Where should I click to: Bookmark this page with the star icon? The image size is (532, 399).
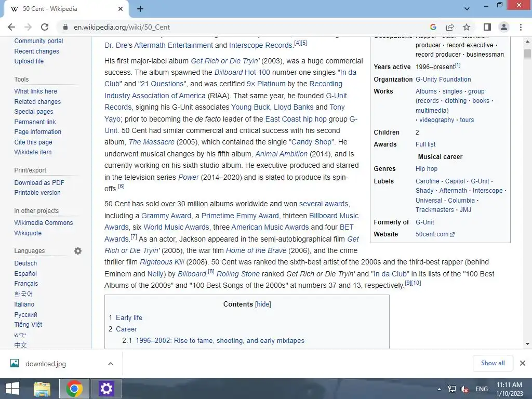coord(467,27)
